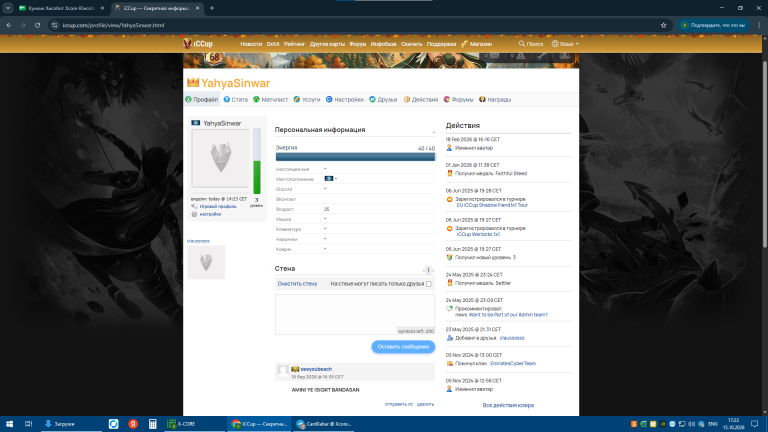Focus the wall message text area
Screen dimensions: 768x432
click(x=355, y=314)
